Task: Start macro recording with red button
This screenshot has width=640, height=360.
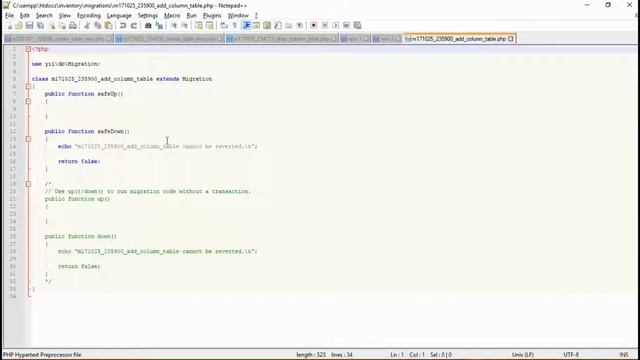Action: pos(313,26)
